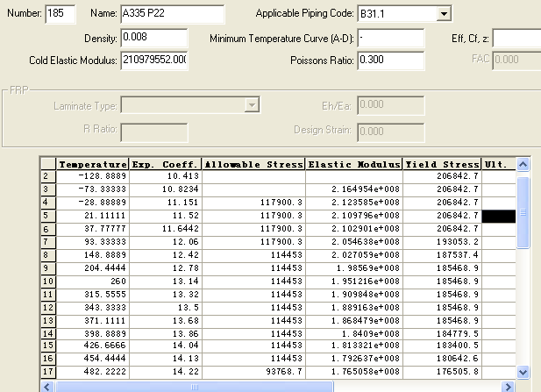
Task: Click elastic modulus cell 2.164954e+008
Action: pyautogui.click(x=354, y=189)
